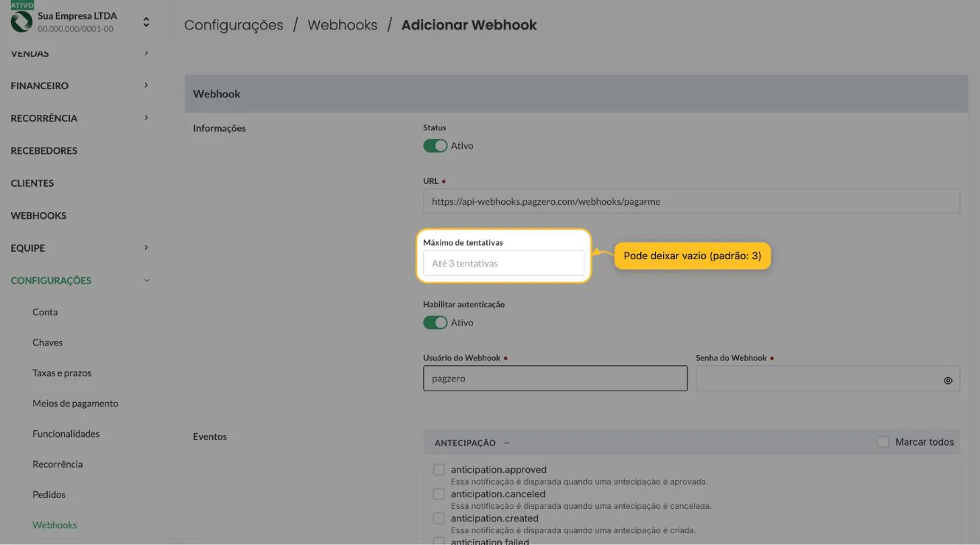Open WEBHOOKS in main sidebar

(38, 215)
